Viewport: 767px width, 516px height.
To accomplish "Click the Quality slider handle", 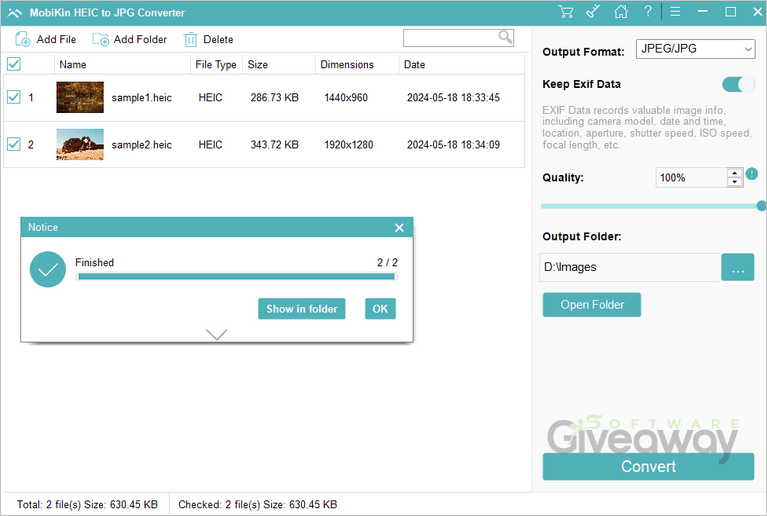I will [x=761, y=206].
